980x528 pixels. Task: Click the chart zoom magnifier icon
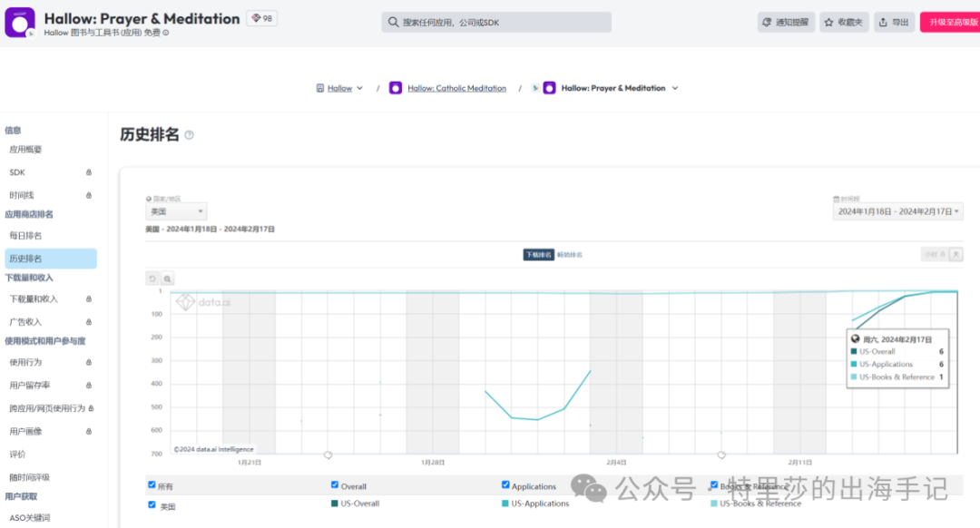click(167, 279)
